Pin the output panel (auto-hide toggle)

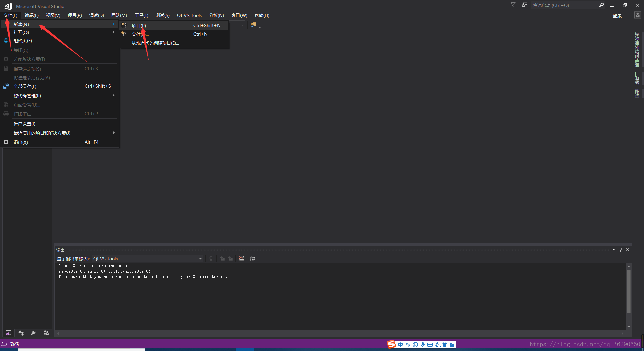click(x=621, y=250)
